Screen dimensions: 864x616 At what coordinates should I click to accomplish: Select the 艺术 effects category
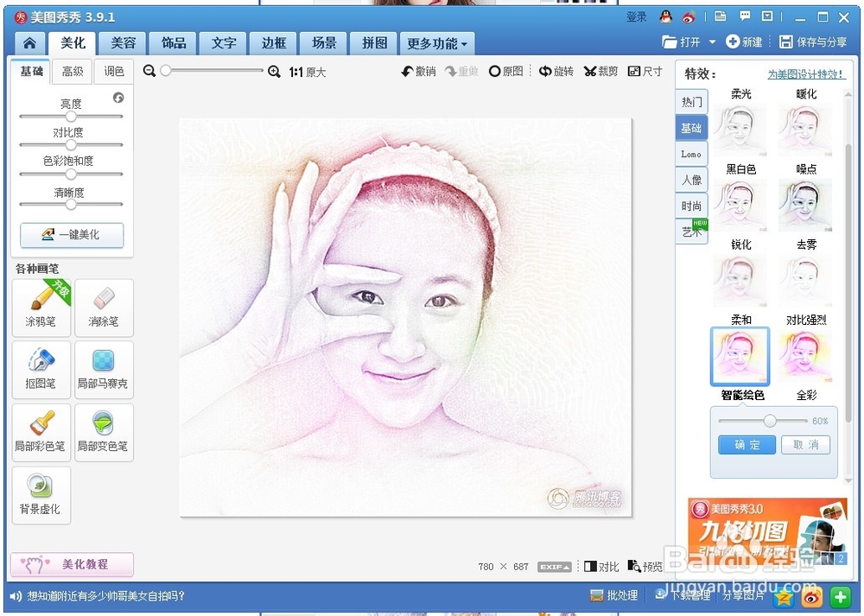point(691,232)
